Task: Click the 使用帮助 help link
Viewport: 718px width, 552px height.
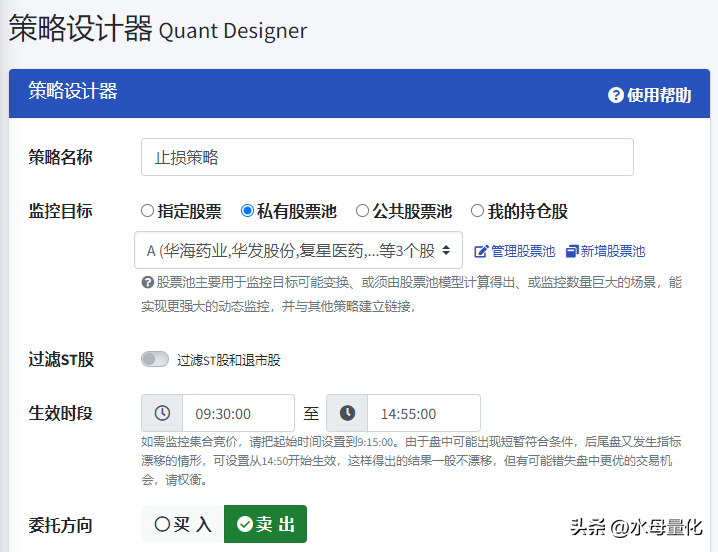Action: 658,95
